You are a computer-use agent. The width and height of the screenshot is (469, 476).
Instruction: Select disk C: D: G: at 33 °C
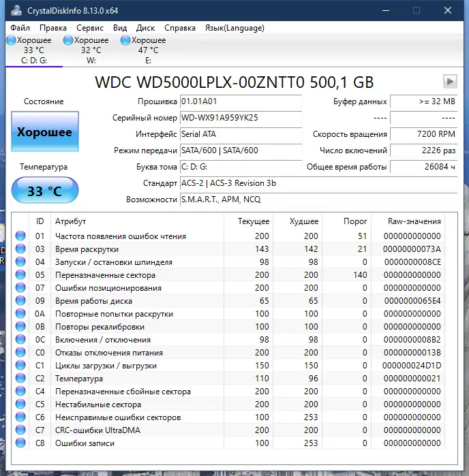(x=34, y=50)
